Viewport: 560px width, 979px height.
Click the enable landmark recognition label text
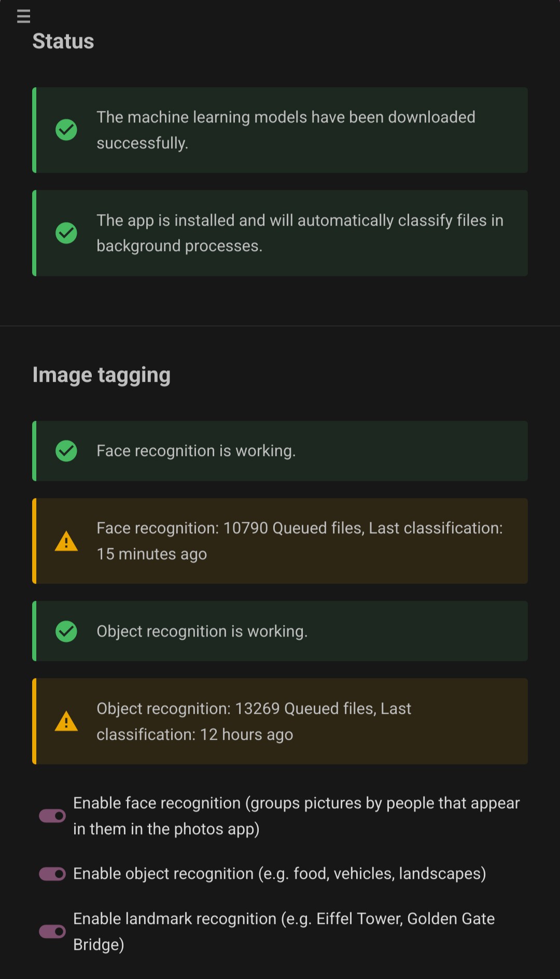pos(284,932)
